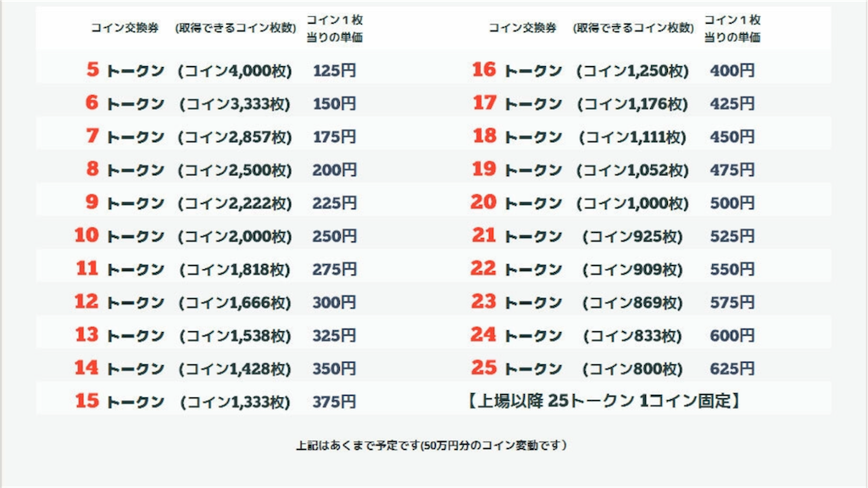This screenshot has height=488, width=868.
Task: Click the 250円 unit price
Action: point(334,237)
